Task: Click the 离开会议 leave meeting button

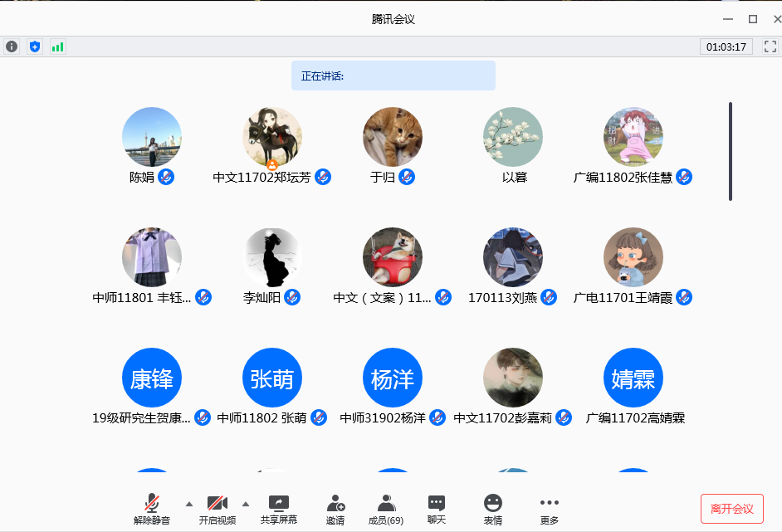Action: pos(731,509)
